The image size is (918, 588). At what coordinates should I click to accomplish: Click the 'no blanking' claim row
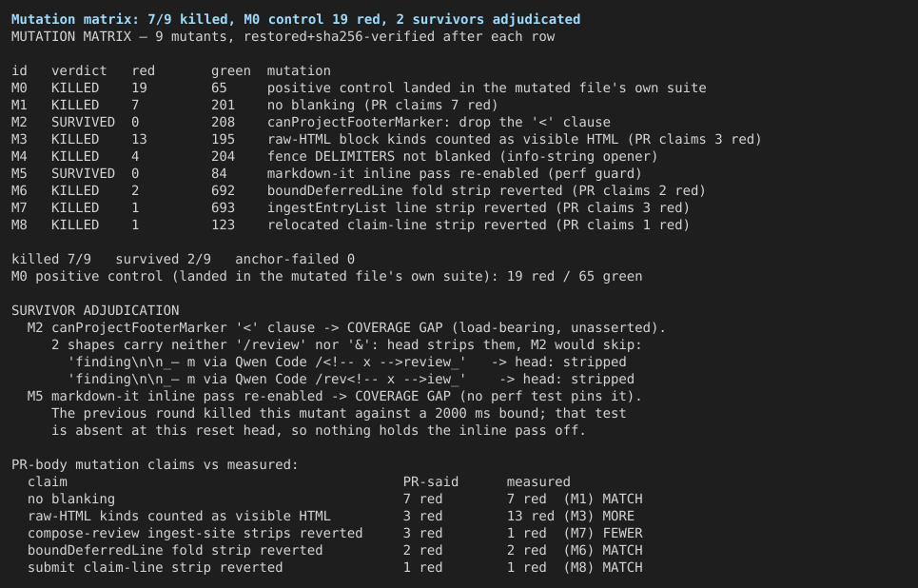pos(335,499)
